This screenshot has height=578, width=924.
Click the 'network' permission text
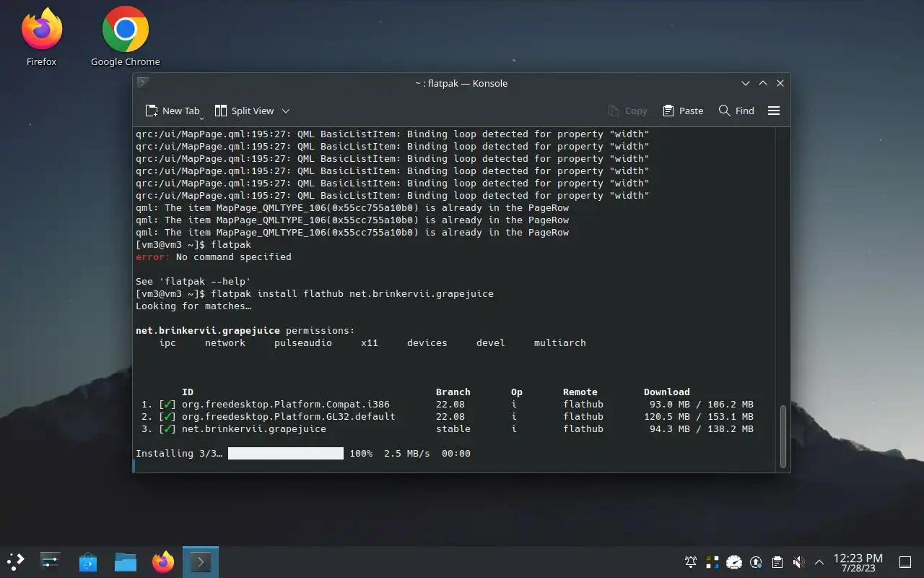coord(225,342)
